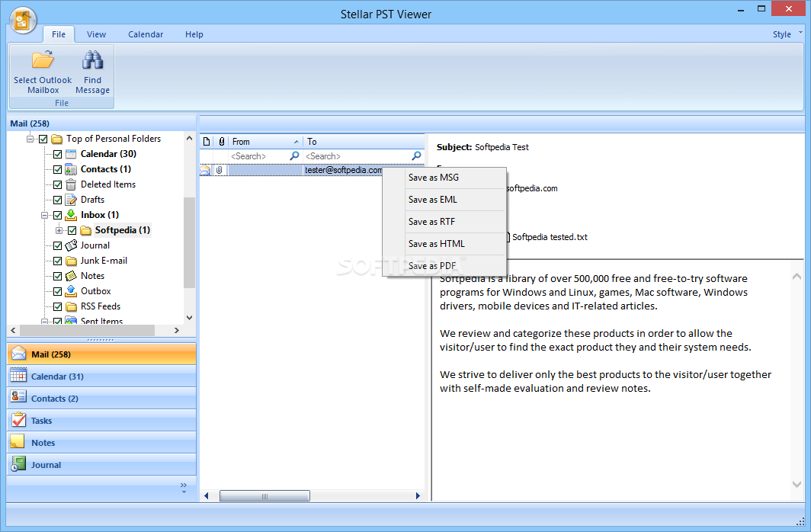
Task: Collapse Top of Personal Folders node
Action: (30, 139)
